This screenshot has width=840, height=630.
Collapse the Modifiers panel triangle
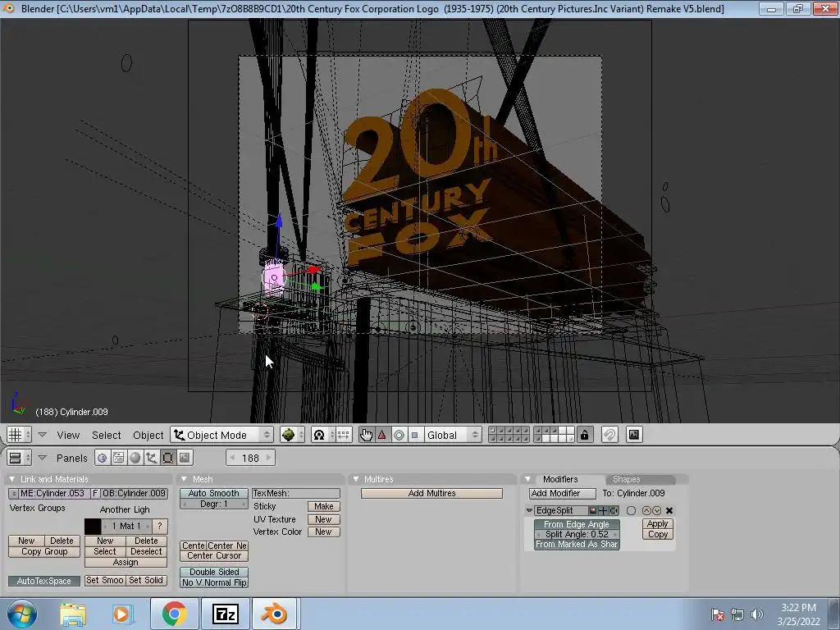tap(527, 479)
